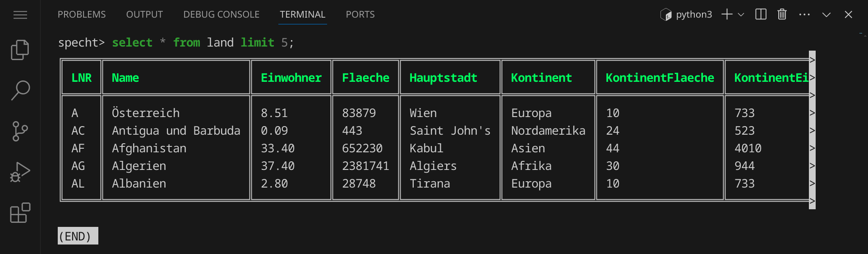Image resolution: width=868 pixels, height=254 pixels.
Task: Switch to the PROBLEMS tab
Action: tap(82, 14)
